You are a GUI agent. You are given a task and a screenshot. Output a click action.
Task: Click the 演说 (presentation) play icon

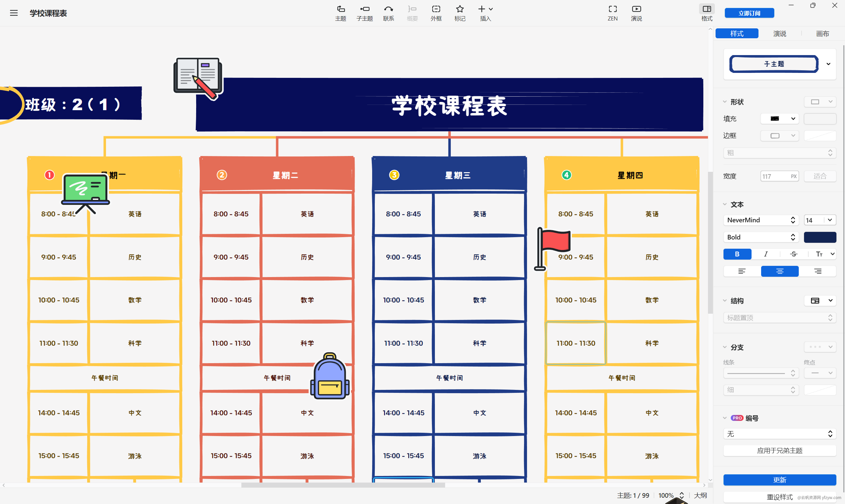point(635,9)
